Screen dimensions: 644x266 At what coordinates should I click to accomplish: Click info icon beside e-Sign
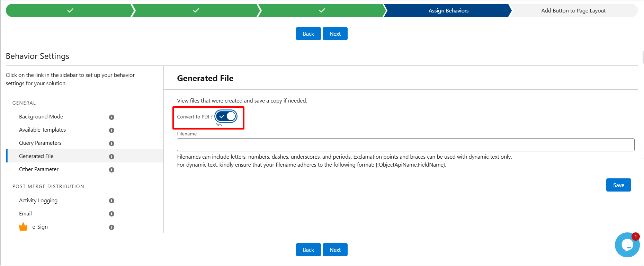point(111,227)
